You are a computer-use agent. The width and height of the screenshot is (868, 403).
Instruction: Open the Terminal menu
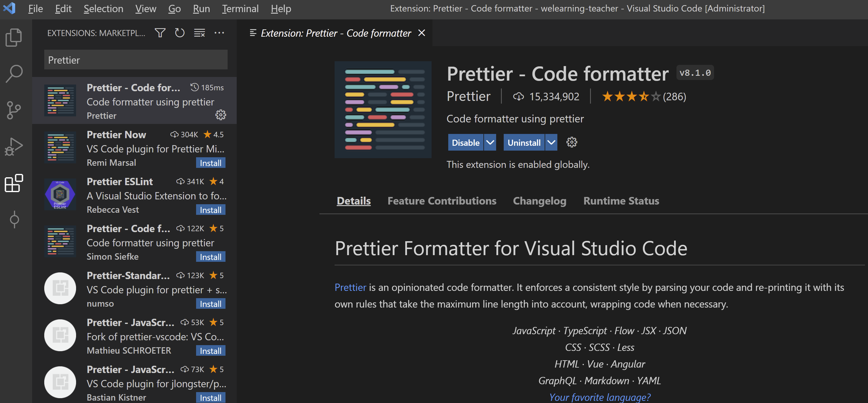pos(240,9)
